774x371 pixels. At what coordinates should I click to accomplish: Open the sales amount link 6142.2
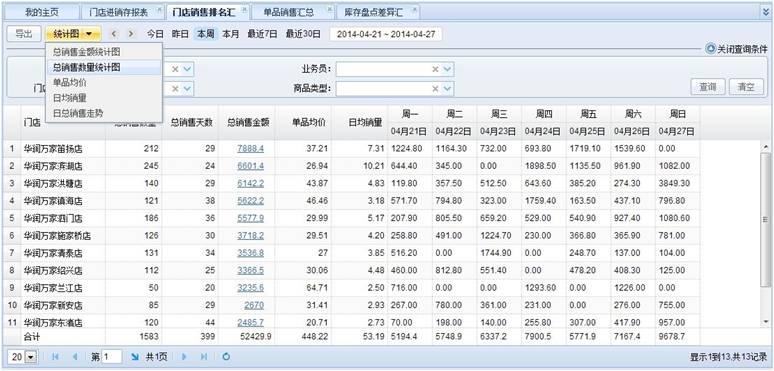click(x=250, y=184)
